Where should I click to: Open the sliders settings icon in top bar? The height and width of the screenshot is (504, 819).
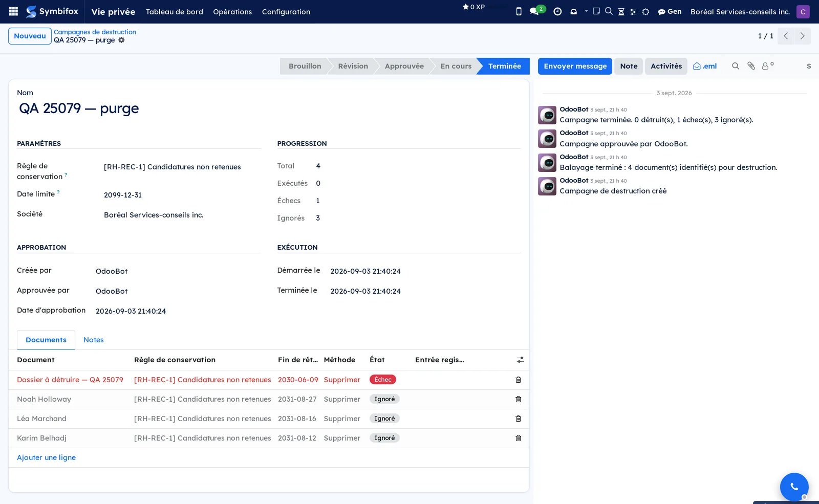tap(633, 12)
